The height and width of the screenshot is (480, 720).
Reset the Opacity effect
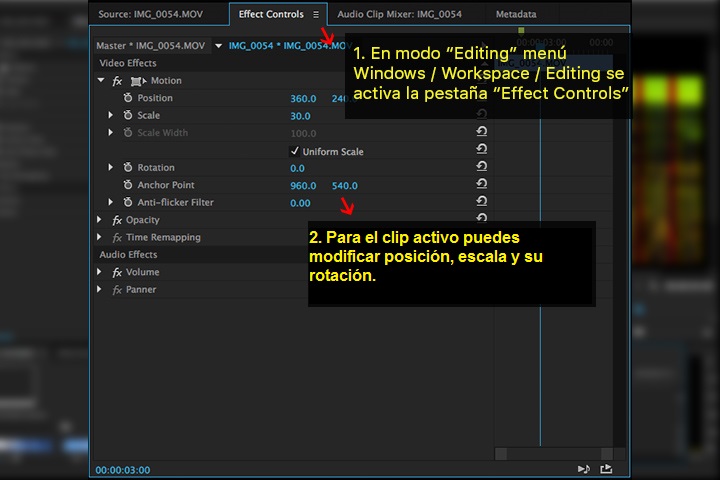tap(481, 217)
